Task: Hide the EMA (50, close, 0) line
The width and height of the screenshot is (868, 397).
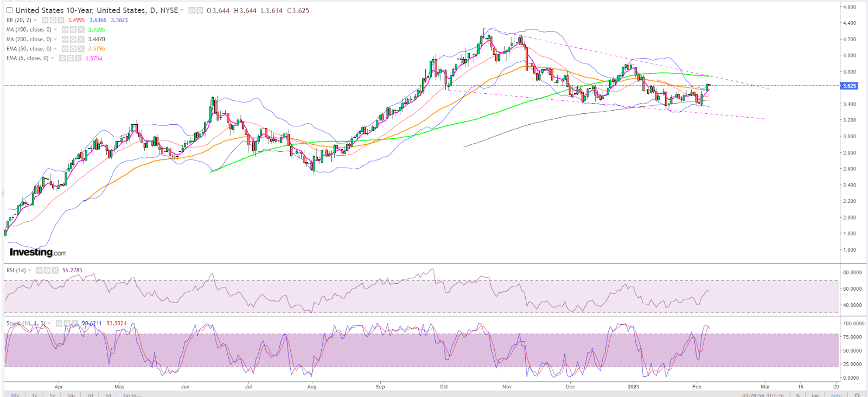Action: [65, 49]
